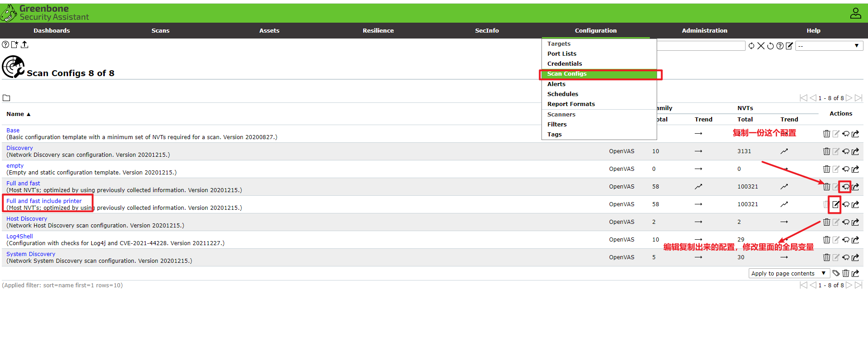The image size is (868, 353).
Task: Move page contents to trashcan via bulk icon
Action: (846, 273)
